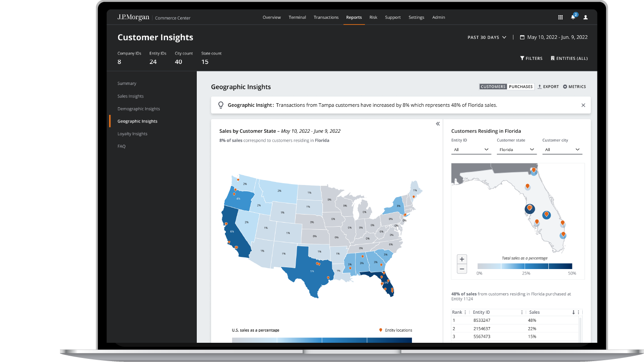Collapse the map panel with double chevron
Screen dimensions: 644x362
(x=438, y=124)
